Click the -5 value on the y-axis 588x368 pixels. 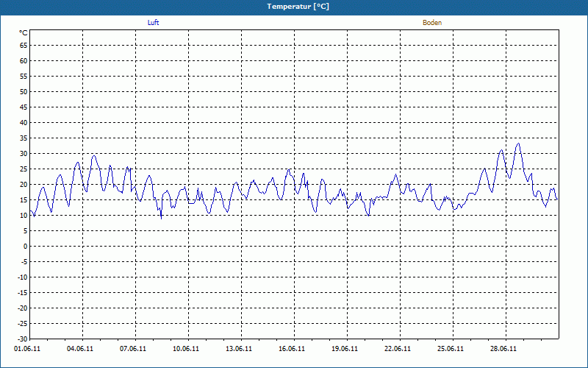point(24,262)
